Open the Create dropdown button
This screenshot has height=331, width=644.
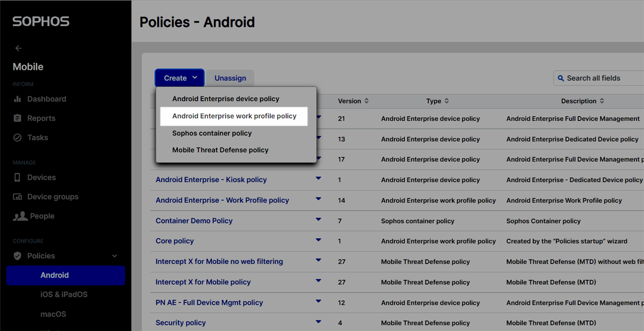click(x=180, y=78)
